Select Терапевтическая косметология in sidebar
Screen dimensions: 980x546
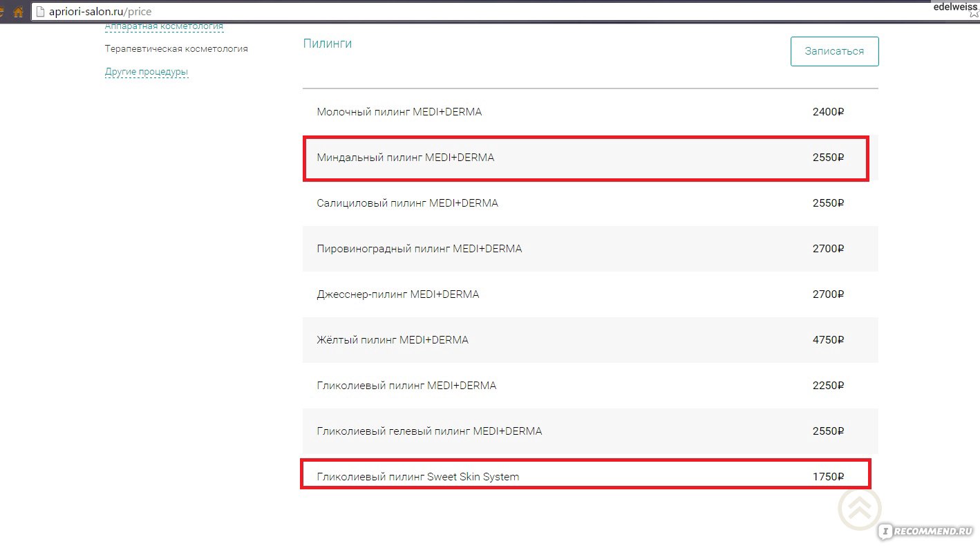pos(176,49)
